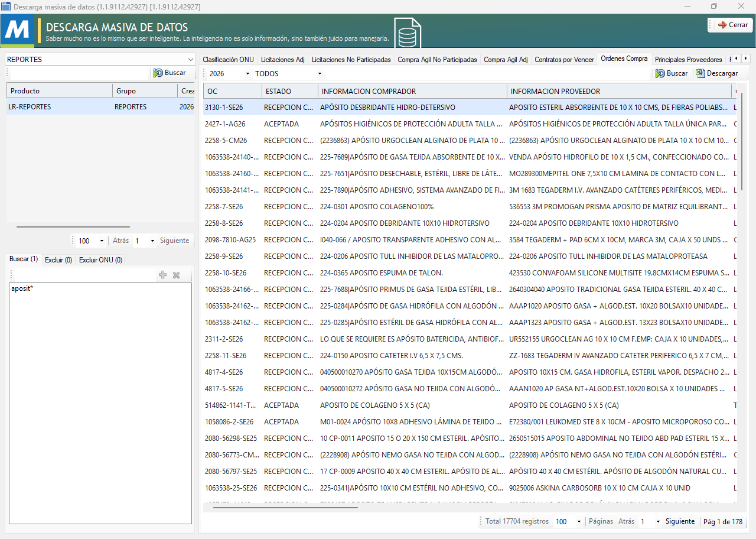Screen dimensions: 756x539
Task: Select order row 2311-2-SE26
Action: tap(470, 339)
